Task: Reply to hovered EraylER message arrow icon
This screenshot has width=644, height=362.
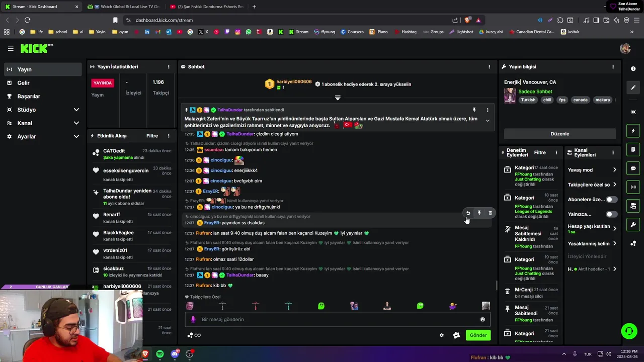Action: (x=468, y=213)
